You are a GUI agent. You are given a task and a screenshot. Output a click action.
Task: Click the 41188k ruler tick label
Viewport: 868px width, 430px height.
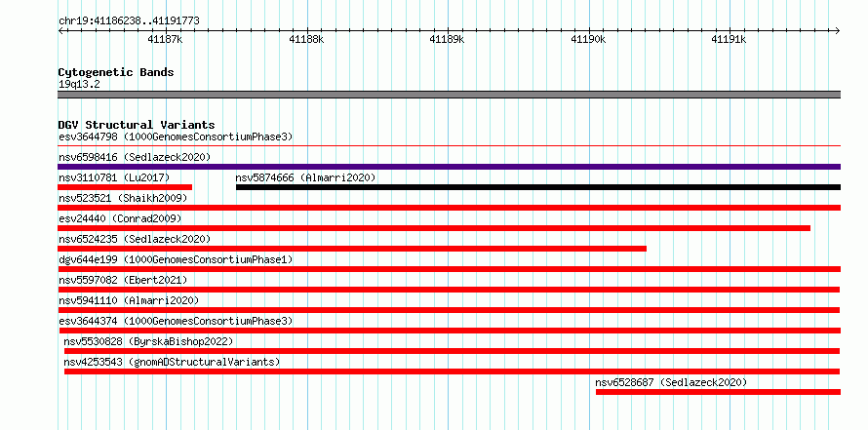[x=306, y=39]
